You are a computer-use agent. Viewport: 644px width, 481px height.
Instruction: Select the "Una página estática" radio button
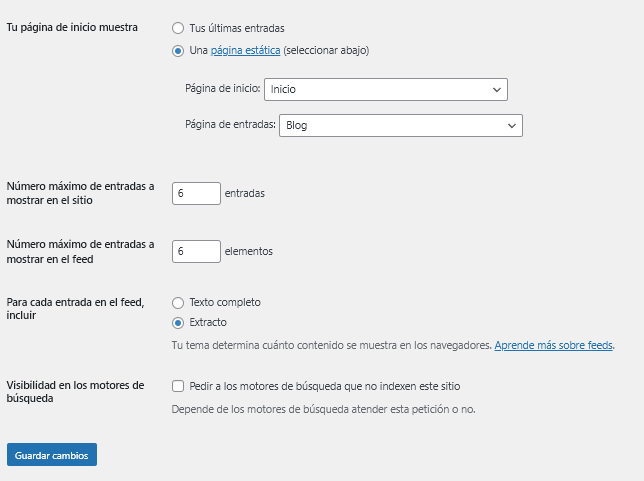[x=178, y=50]
